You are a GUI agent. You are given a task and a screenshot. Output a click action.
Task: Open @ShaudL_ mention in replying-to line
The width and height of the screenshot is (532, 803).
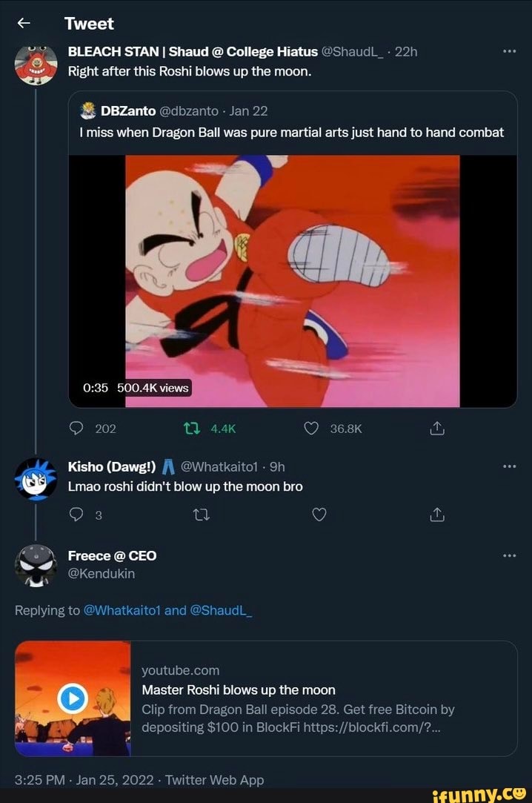pos(221,610)
